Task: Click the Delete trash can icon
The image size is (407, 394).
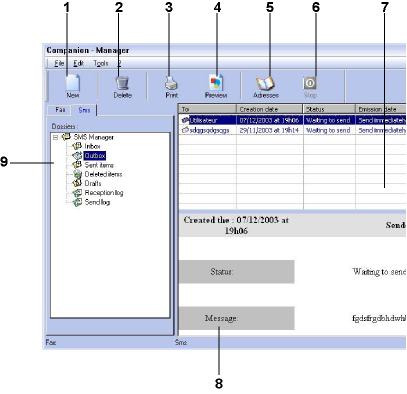Action: click(x=122, y=82)
